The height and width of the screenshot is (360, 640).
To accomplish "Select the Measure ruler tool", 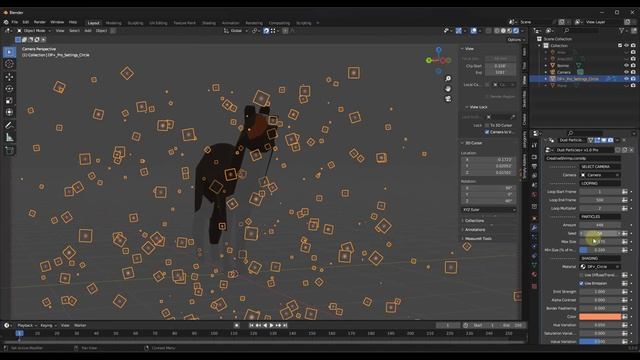I will pos(9,138).
